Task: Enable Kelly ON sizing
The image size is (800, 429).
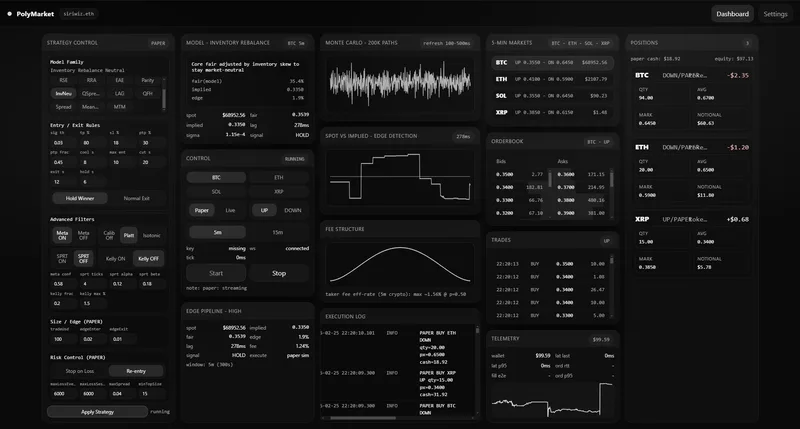Action: [x=115, y=259]
